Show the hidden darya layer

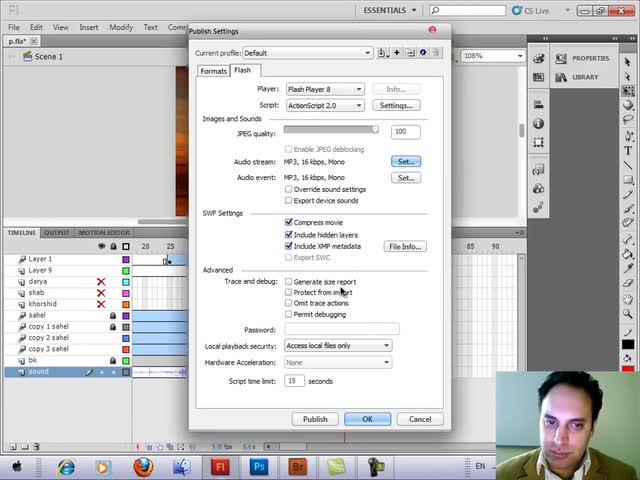(x=101, y=282)
